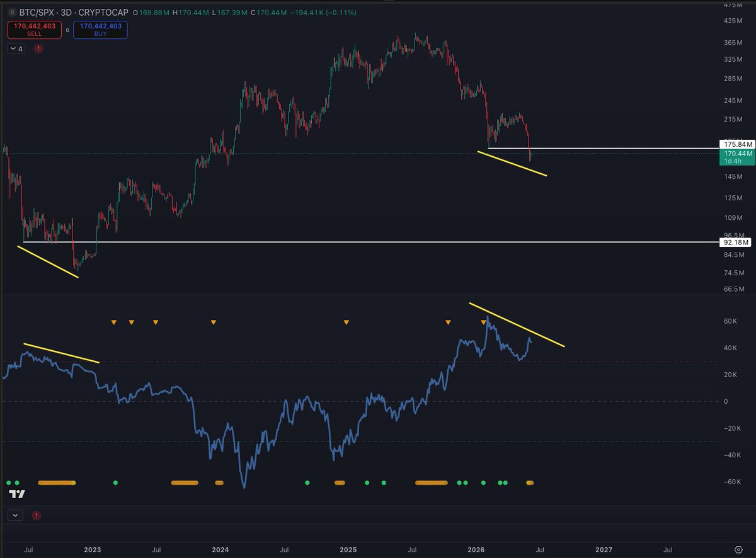Click the 2025 label on the time axis
756x558 pixels.
pos(348,549)
